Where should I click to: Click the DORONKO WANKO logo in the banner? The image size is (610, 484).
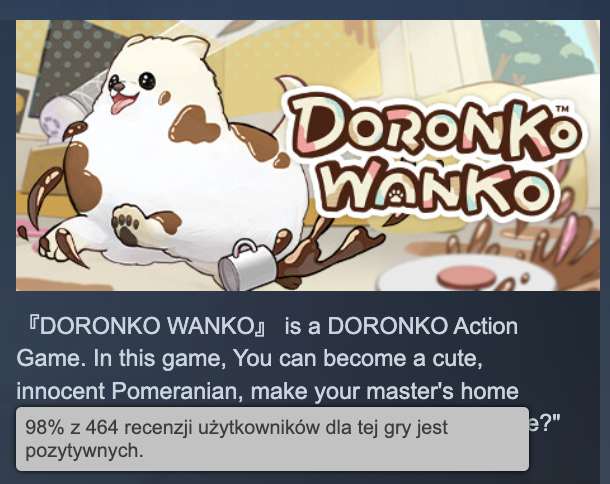click(x=432, y=156)
